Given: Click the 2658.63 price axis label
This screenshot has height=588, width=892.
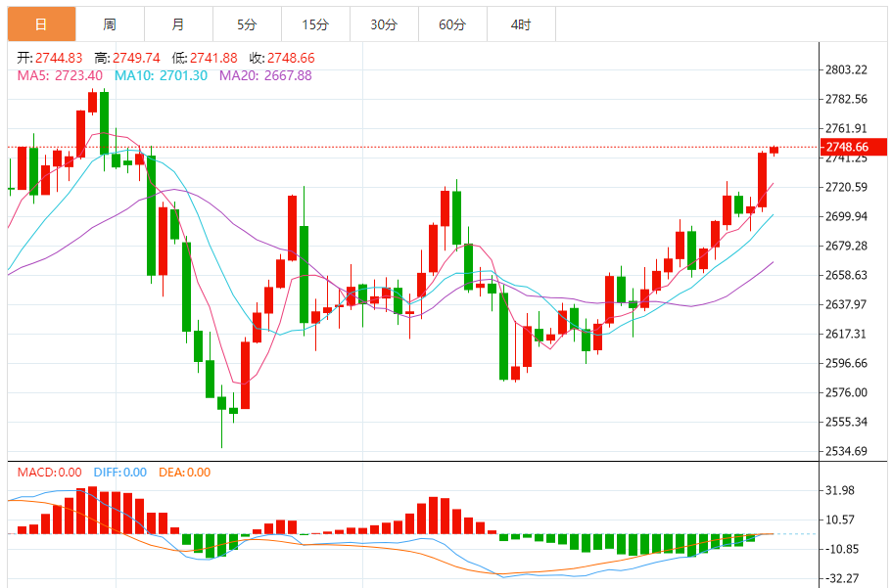Looking at the screenshot, I should (847, 275).
